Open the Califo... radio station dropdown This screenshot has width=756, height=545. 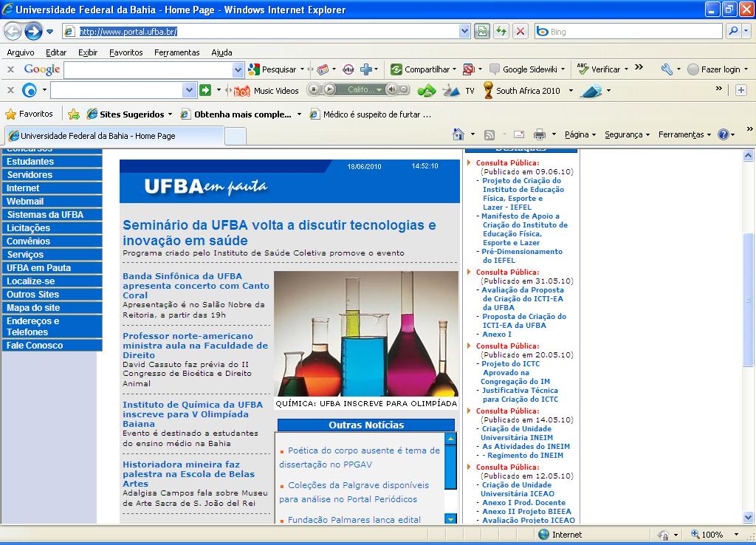coord(379,90)
